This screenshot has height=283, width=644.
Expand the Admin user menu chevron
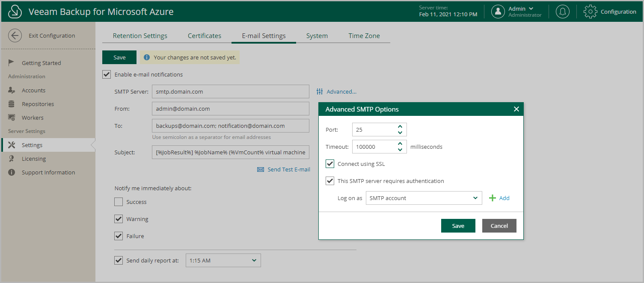point(531,9)
